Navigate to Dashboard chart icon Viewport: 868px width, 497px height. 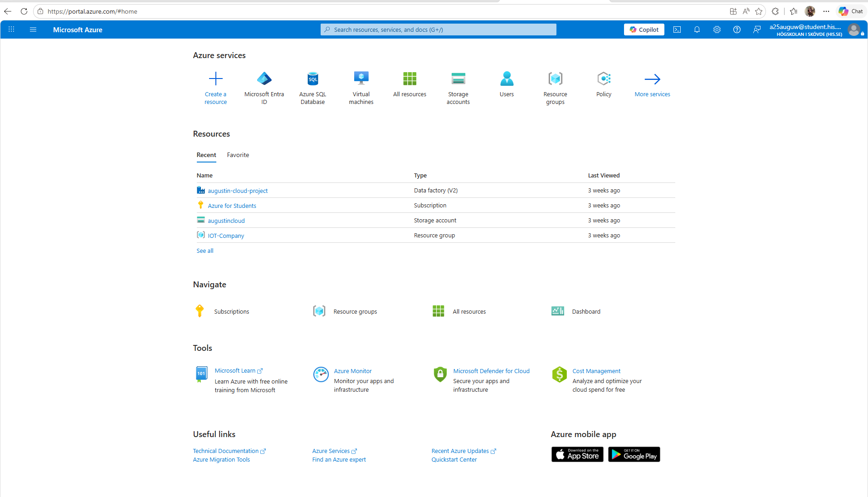(x=558, y=311)
